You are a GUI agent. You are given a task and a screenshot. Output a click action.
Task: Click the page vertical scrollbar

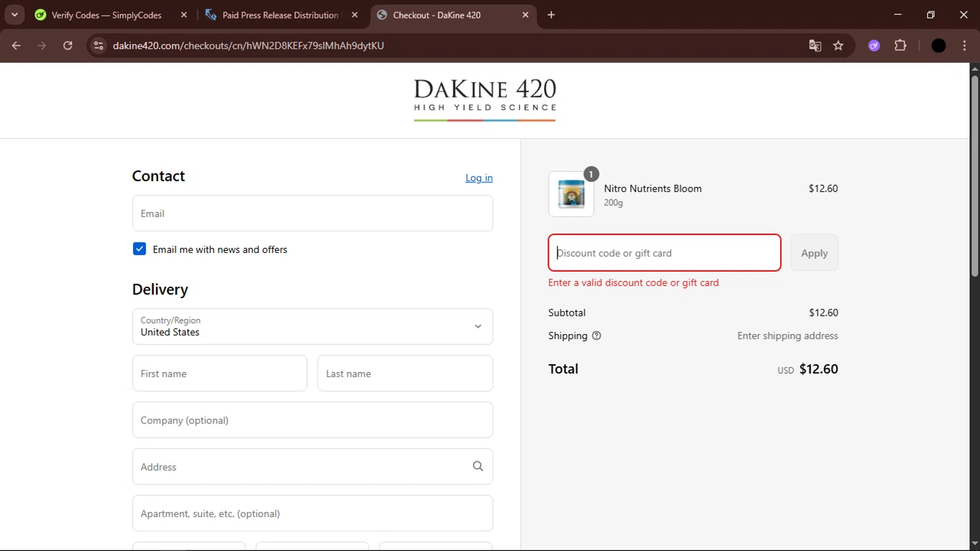pyautogui.click(x=975, y=176)
